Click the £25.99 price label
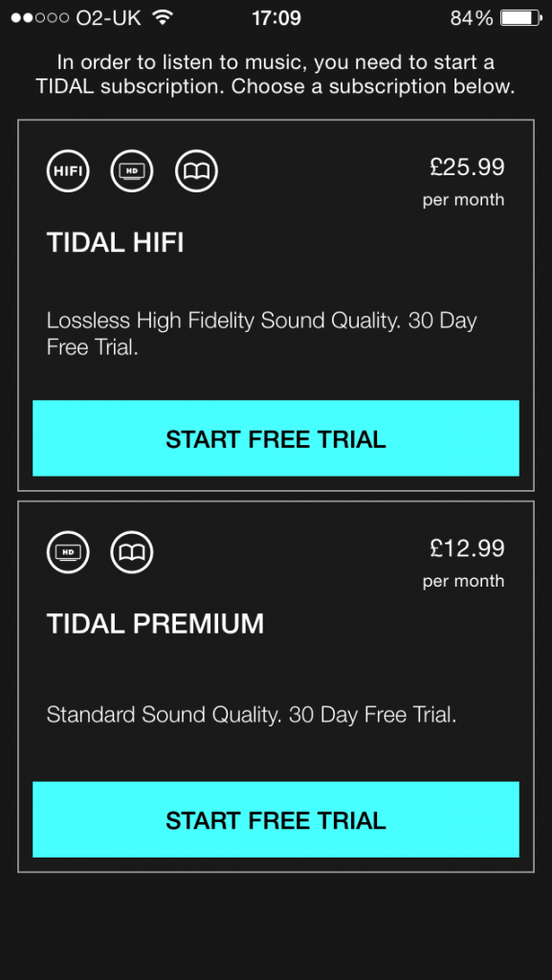 [467, 167]
